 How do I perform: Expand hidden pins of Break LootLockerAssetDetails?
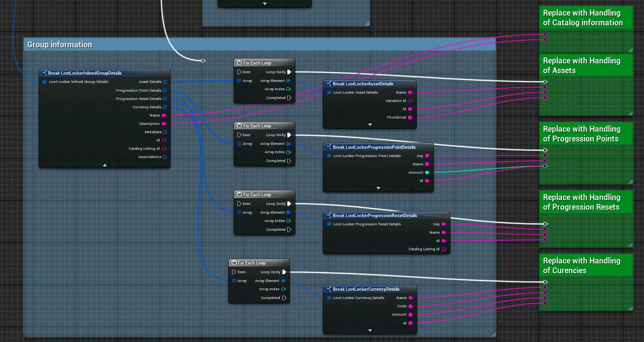pyautogui.click(x=370, y=124)
